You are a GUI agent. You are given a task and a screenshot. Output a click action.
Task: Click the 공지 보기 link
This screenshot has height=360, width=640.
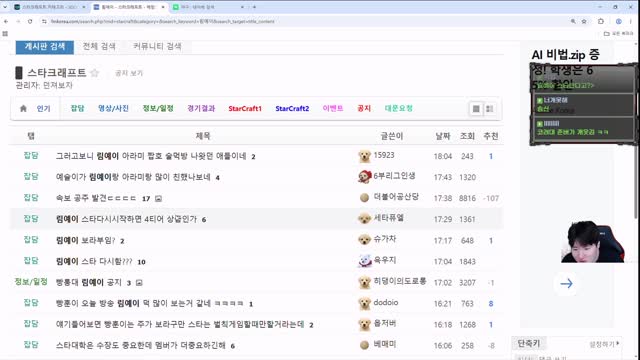[129, 73]
